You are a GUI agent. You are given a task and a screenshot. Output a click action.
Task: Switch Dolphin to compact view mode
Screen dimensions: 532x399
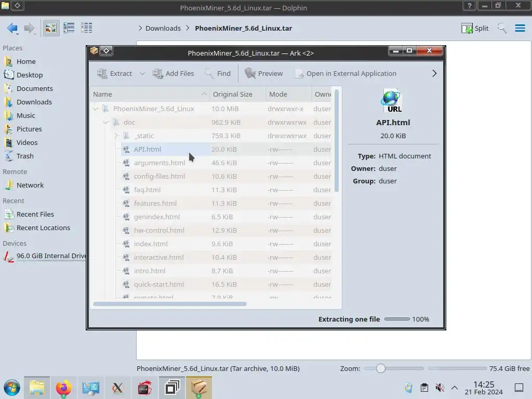click(69, 28)
